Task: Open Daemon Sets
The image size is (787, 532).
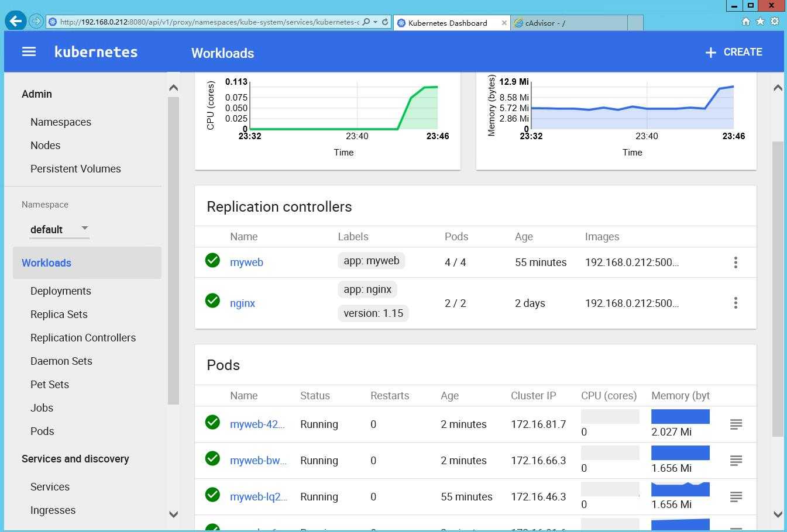Action: pos(61,361)
